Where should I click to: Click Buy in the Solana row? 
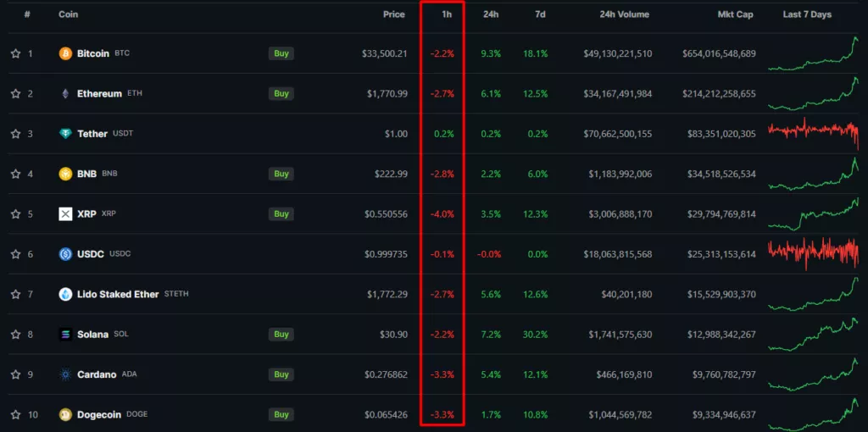pos(281,334)
